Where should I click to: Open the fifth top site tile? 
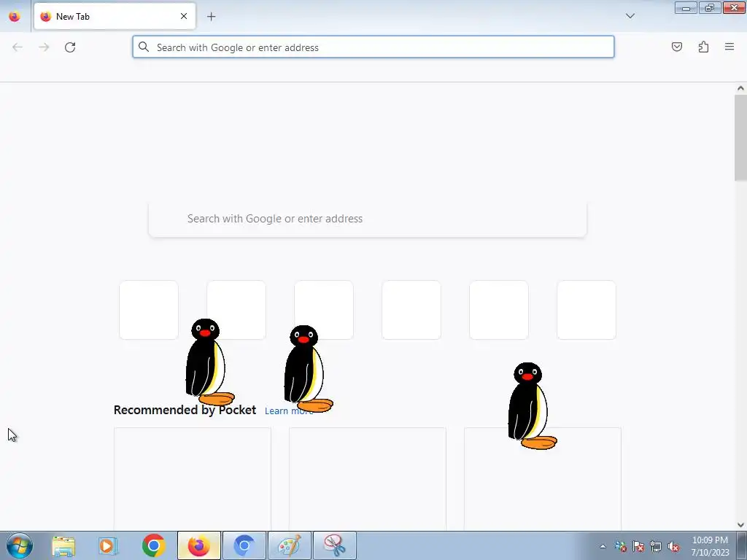(x=499, y=310)
